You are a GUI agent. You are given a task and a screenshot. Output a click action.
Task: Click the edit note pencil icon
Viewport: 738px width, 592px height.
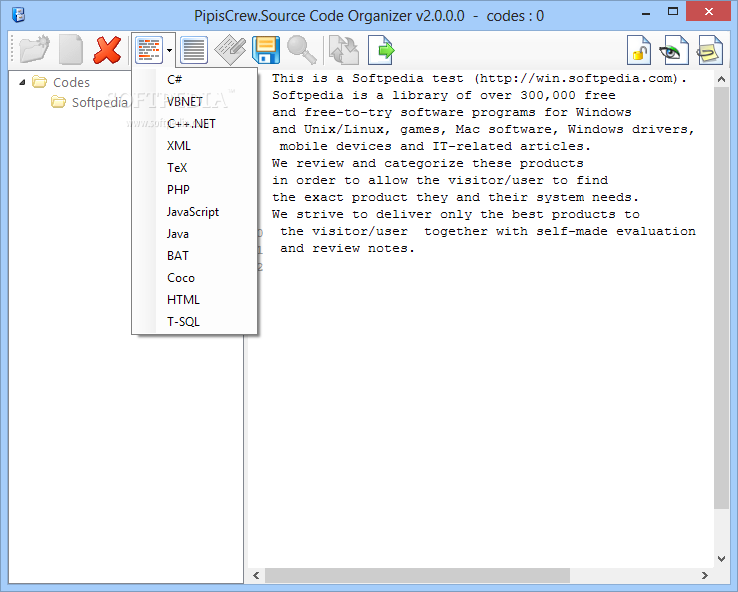pos(230,49)
